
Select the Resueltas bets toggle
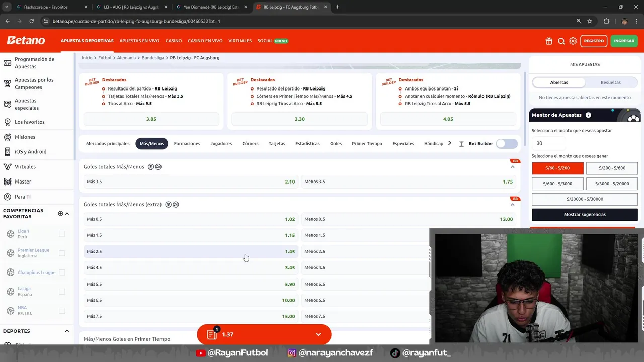click(x=610, y=82)
